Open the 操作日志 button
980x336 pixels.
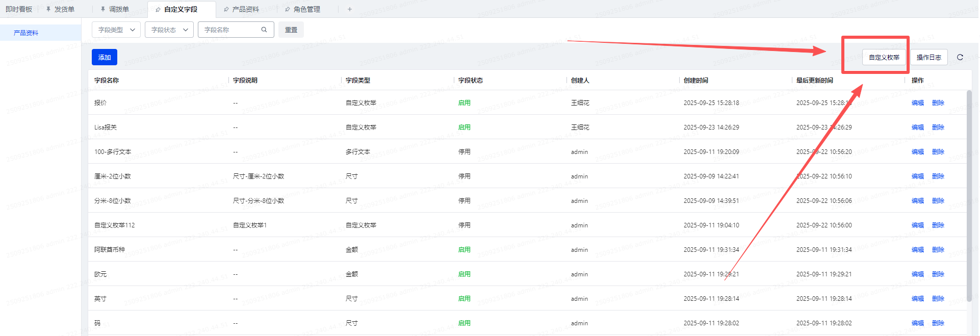pyautogui.click(x=929, y=57)
